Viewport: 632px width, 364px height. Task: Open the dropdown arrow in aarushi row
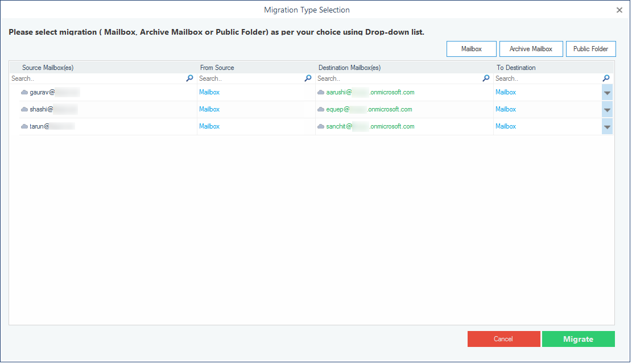(x=607, y=93)
